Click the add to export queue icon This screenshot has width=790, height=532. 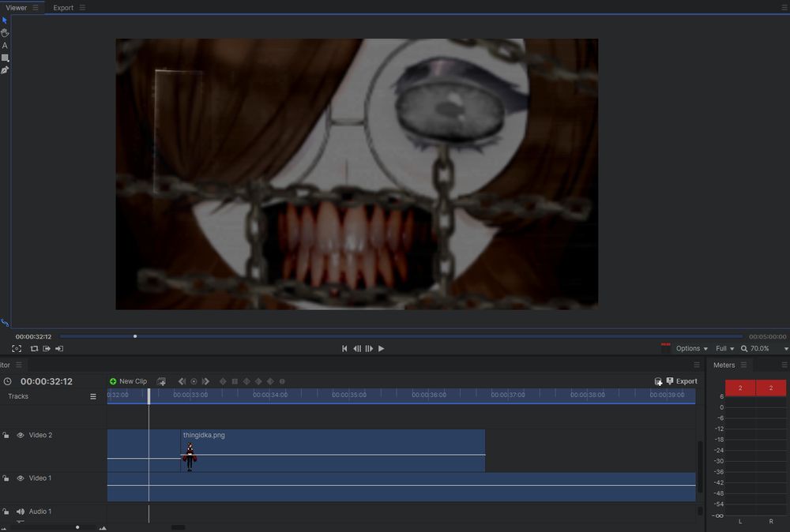(658, 381)
